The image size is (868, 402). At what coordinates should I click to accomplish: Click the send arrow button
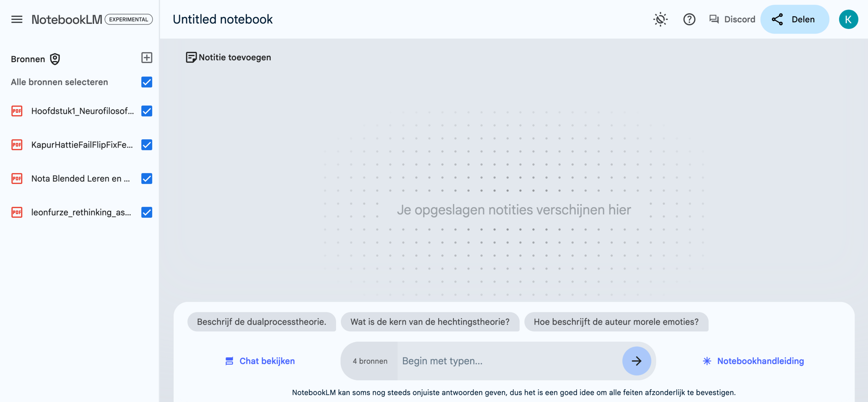(636, 361)
